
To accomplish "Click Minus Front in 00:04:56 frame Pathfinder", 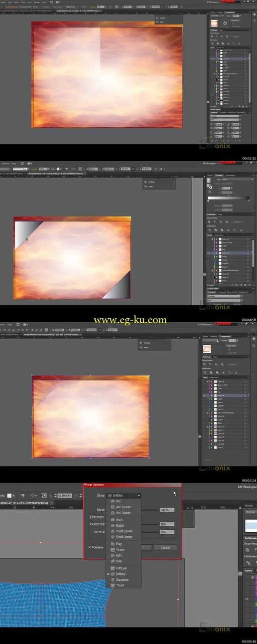I will click(x=215, y=222).
